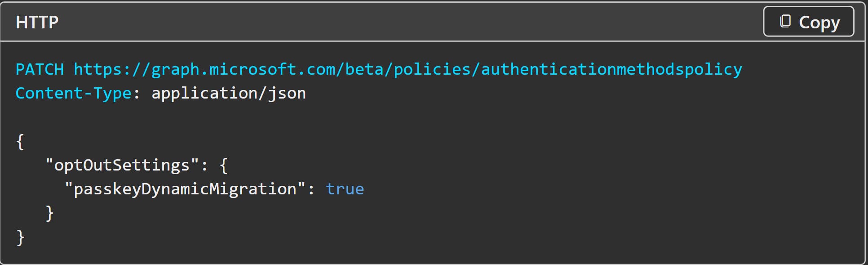Click the indented inner closing brace
Viewport: 868px width, 265px height.
coord(49,213)
